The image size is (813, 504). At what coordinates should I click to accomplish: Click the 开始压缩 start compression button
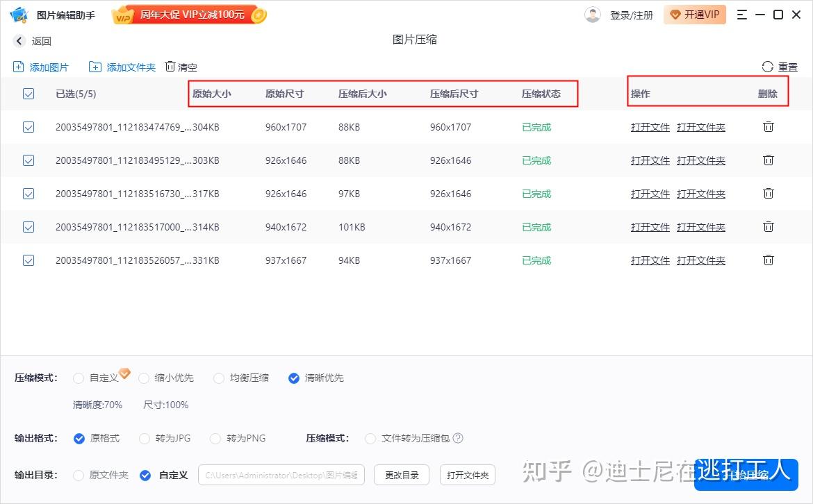[746, 474]
